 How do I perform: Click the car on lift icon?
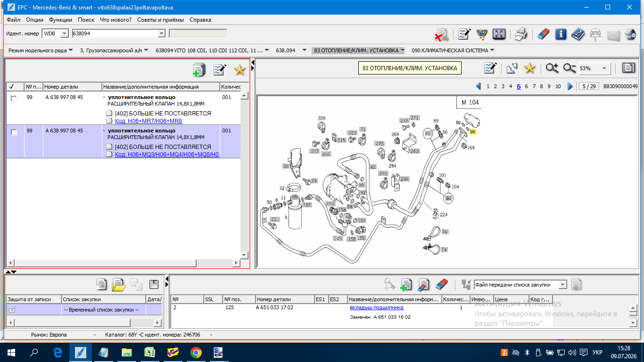tap(595, 34)
